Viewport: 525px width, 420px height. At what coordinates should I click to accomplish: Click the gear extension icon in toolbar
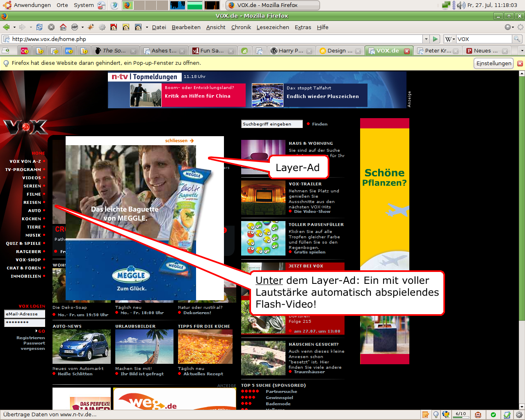102,27
